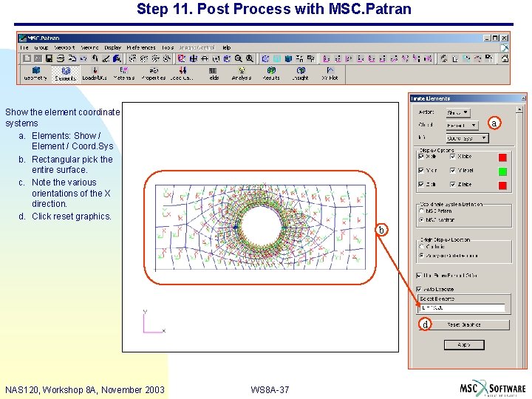This screenshot has width=532, height=399.
Task: Open the Analysis application form
Action: (x=242, y=74)
